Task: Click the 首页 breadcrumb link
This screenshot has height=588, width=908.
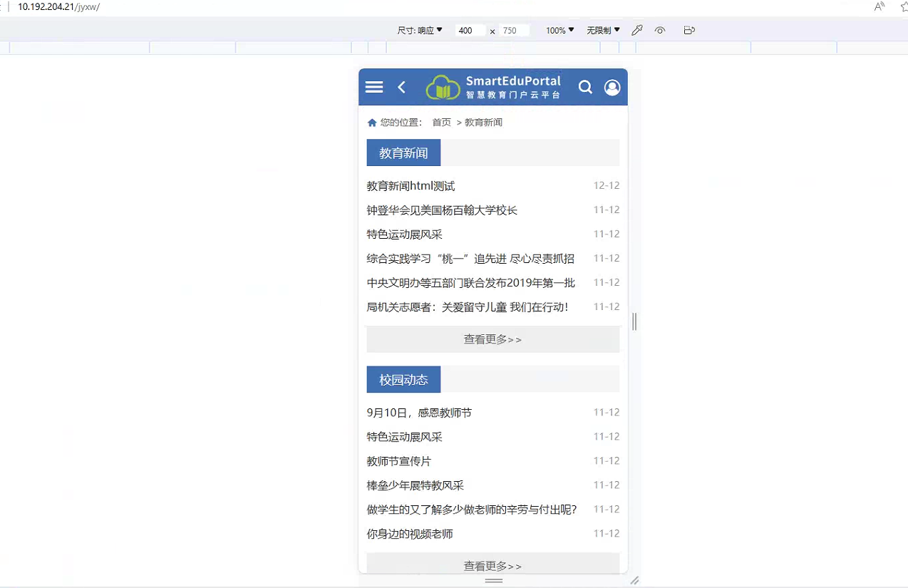Action: (441, 123)
